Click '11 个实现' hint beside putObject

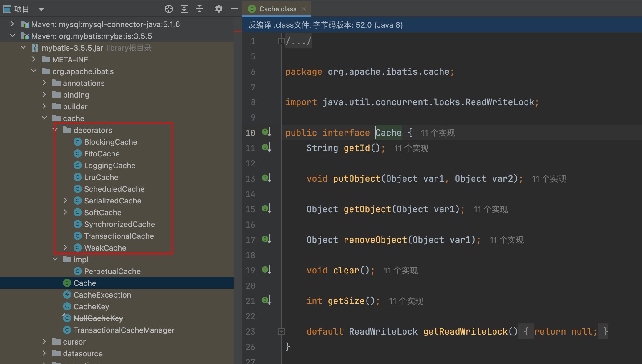[549, 179]
